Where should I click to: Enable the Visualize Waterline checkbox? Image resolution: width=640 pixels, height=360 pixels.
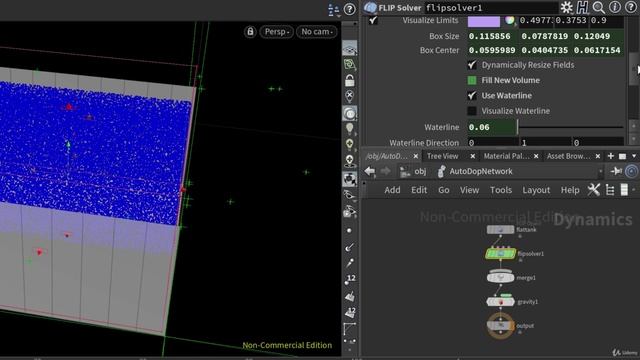(472, 111)
